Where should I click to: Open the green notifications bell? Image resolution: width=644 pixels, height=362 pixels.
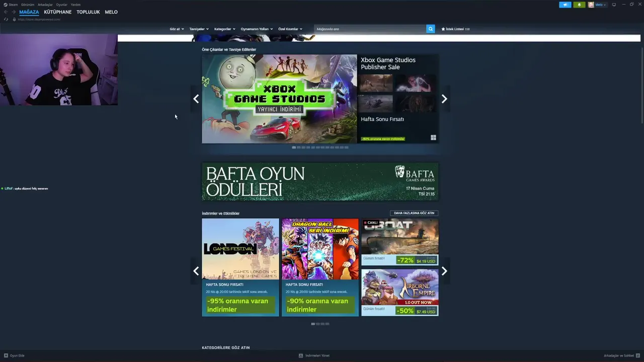pyautogui.click(x=579, y=5)
